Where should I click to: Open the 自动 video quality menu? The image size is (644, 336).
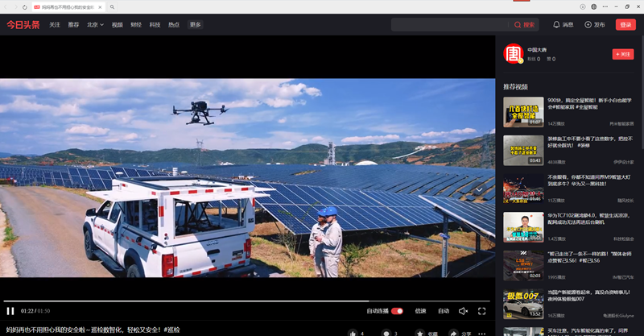444,311
